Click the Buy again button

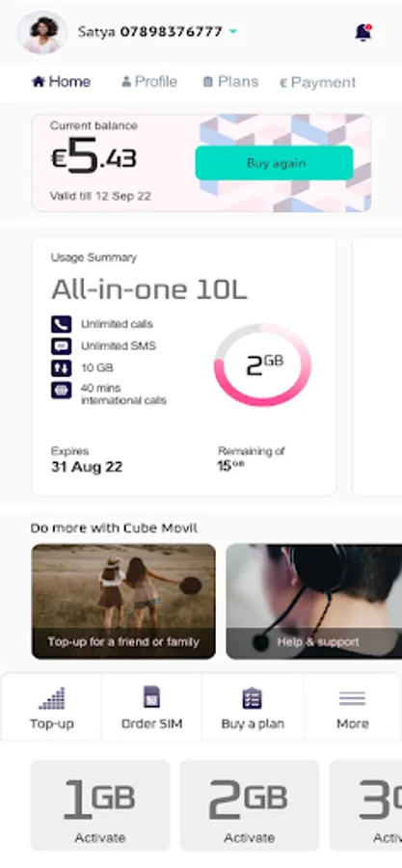(x=275, y=163)
